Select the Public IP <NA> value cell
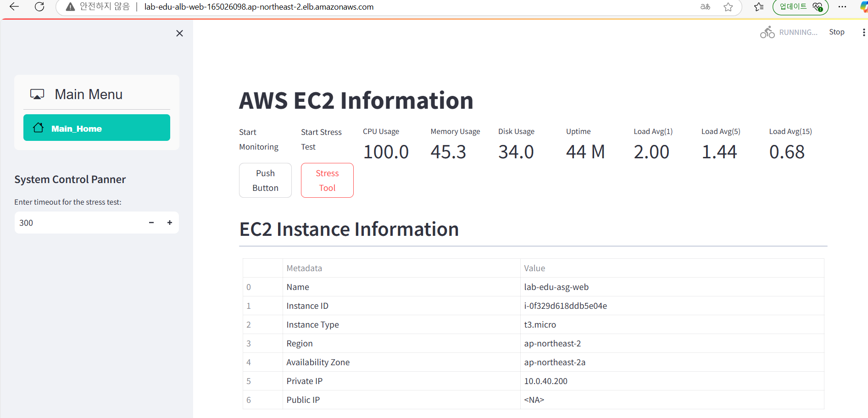 [x=672, y=400]
